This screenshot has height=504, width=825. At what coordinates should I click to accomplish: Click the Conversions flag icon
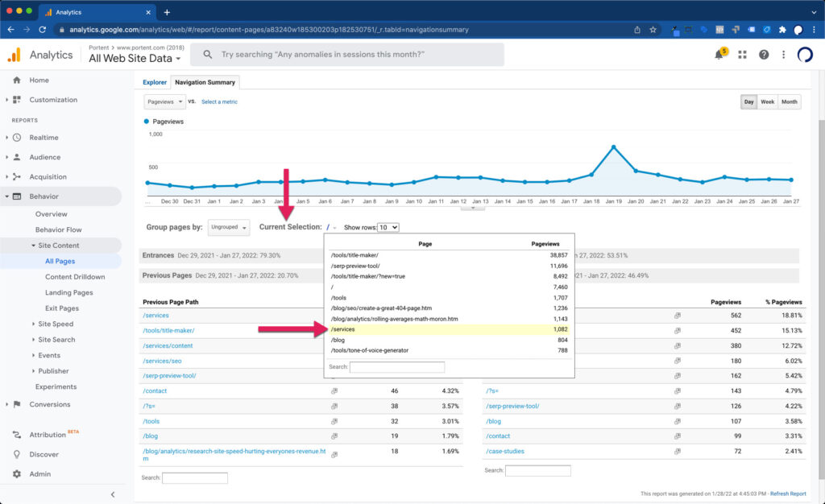[17, 404]
